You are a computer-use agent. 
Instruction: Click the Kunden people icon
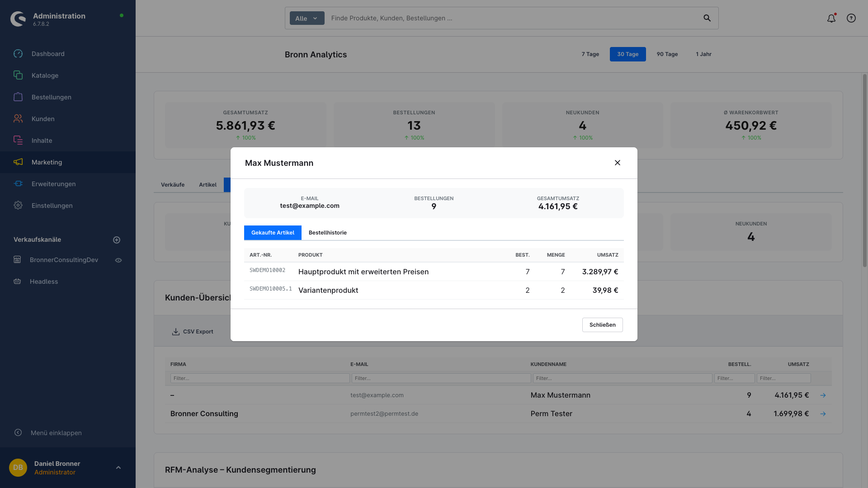(18, 119)
